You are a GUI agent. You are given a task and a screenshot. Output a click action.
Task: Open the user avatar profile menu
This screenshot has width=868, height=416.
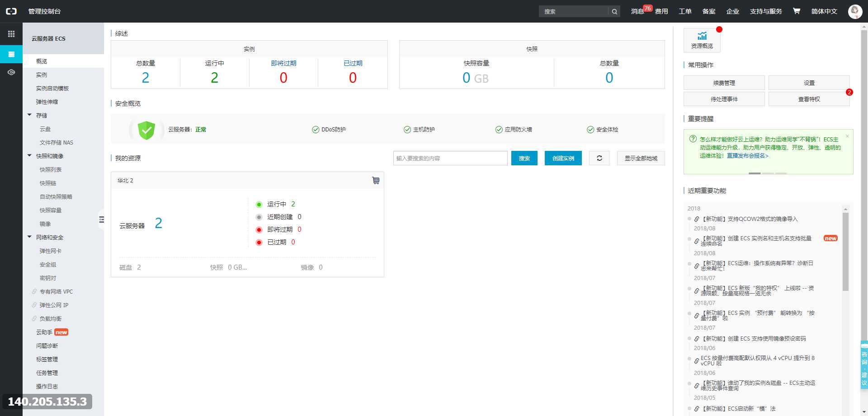point(855,11)
